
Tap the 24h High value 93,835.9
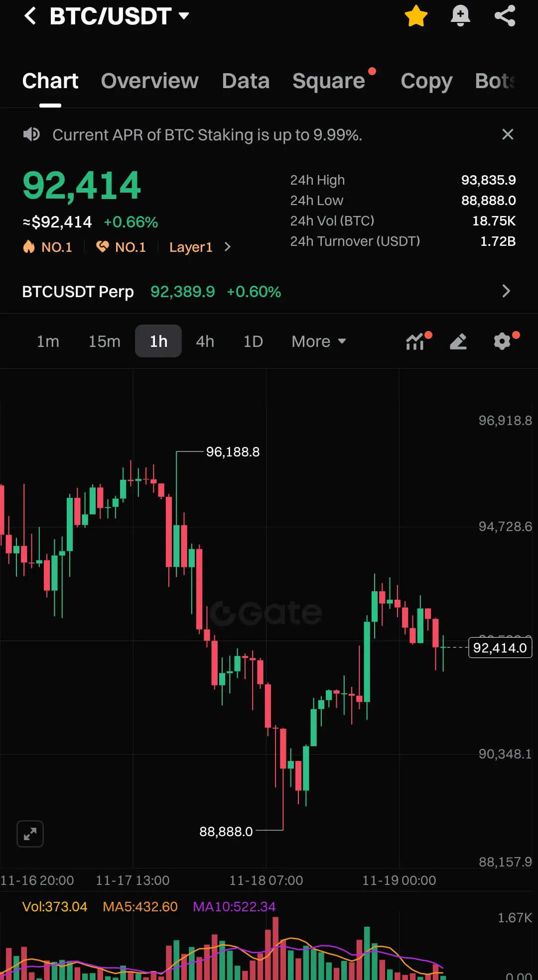pyautogui.click(x=489, y=180)
